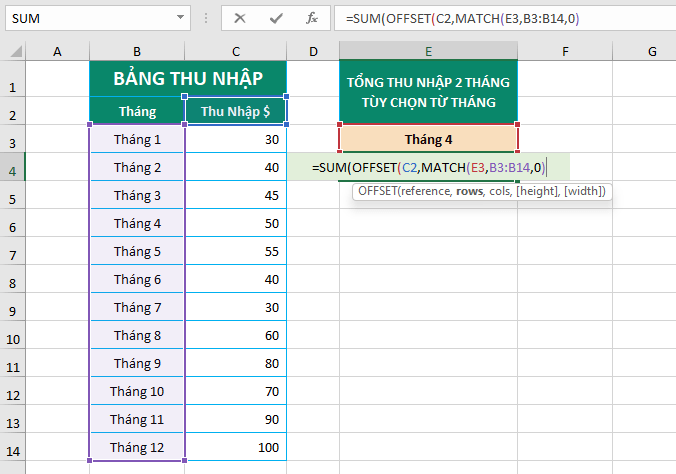
Task: Expand the Name Box dropdown arrow
Action: 181,18
